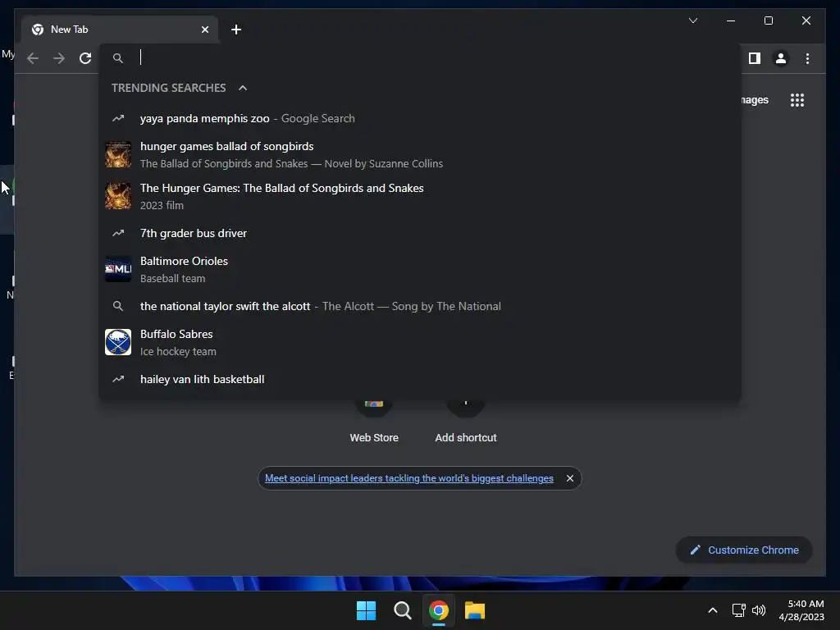Viewport: 840px width, 630px height.
Task: Open the Images link
Action: click(x=755, y=100)
